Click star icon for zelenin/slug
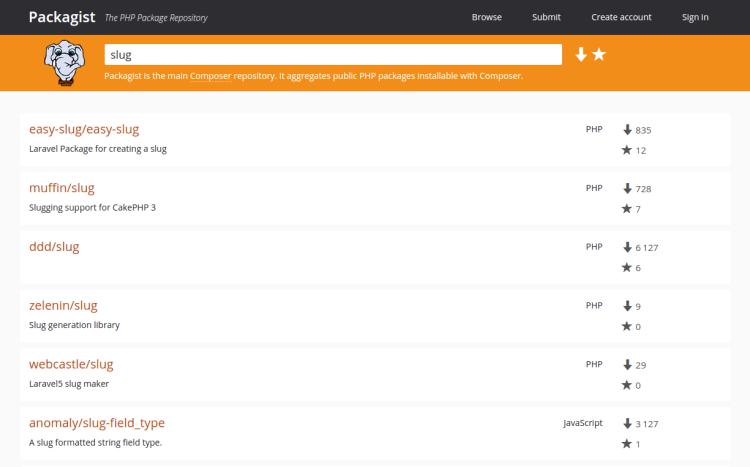 [627, 326]
